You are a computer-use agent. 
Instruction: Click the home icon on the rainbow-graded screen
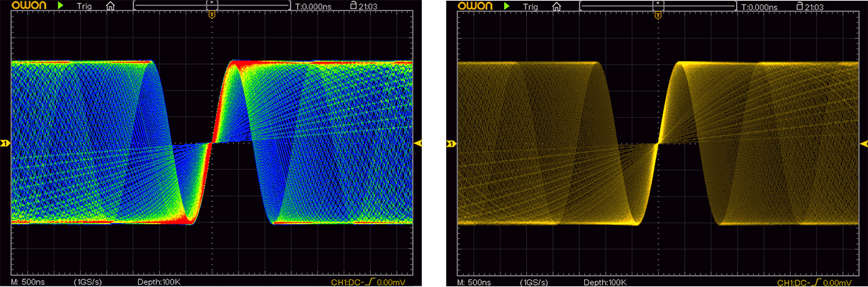click(109, 6)
